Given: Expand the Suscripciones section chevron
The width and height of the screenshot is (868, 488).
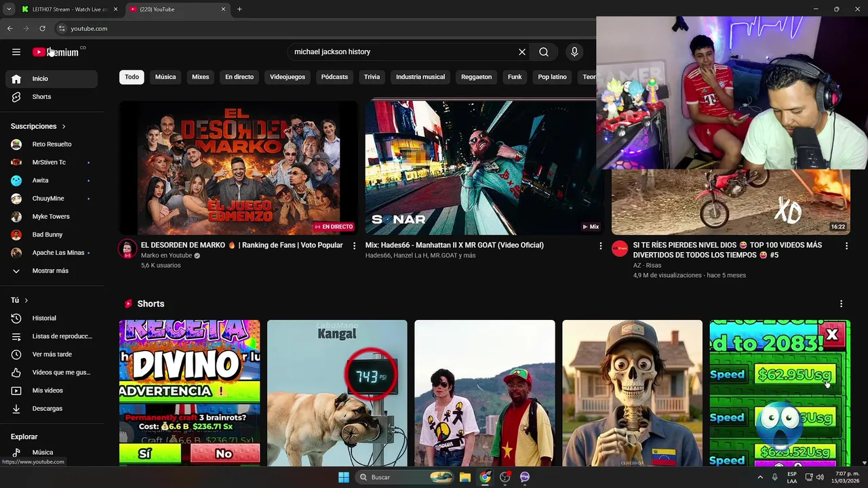Looking at the screenshot, I should [64, 127].
